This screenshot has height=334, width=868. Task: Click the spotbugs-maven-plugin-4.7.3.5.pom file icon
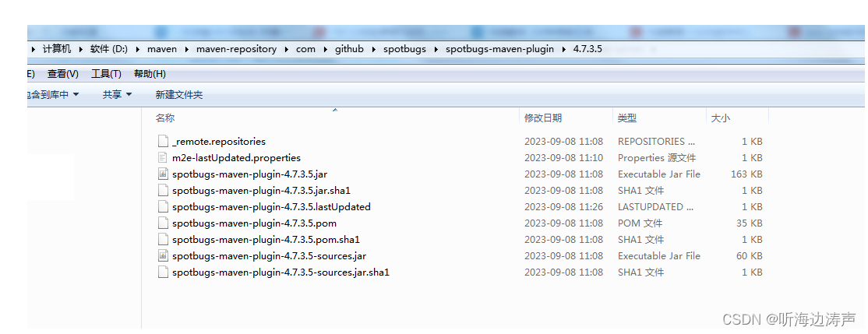click(x=163, y=223)
